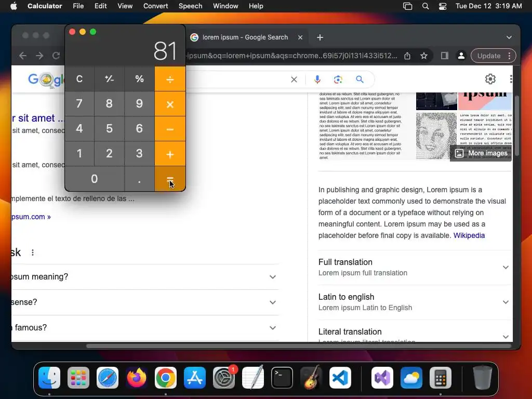The height and width of the screenshot is (399, 532).
Task: Click the Google search magnifier button
Action: 360,79
